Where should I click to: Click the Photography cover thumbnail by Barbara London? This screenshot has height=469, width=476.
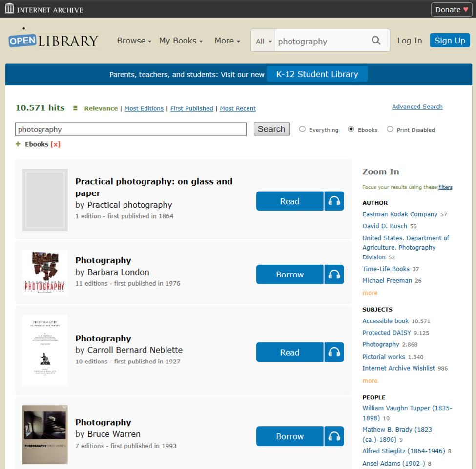coord(44,272)
